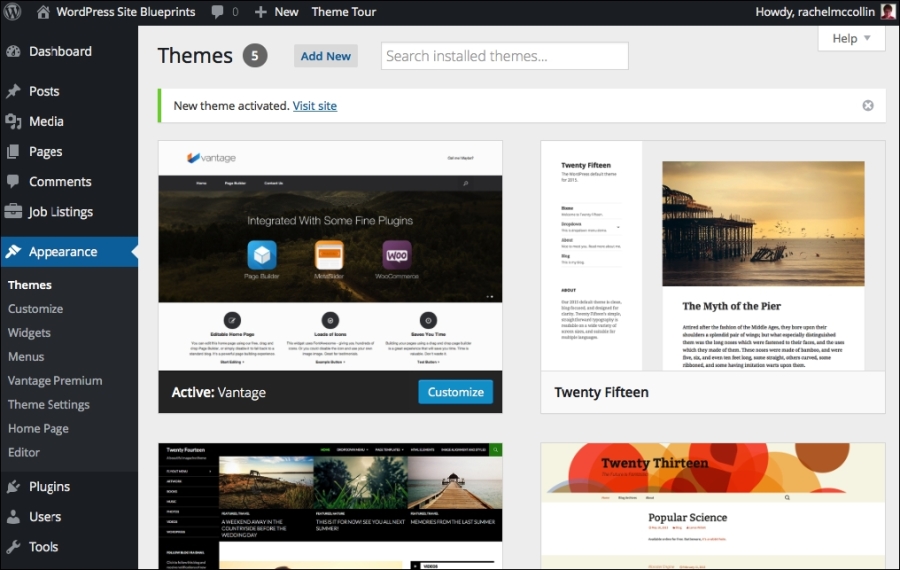
Task: Click the Appearance paintbrush icon
Action: coord(13,251)
